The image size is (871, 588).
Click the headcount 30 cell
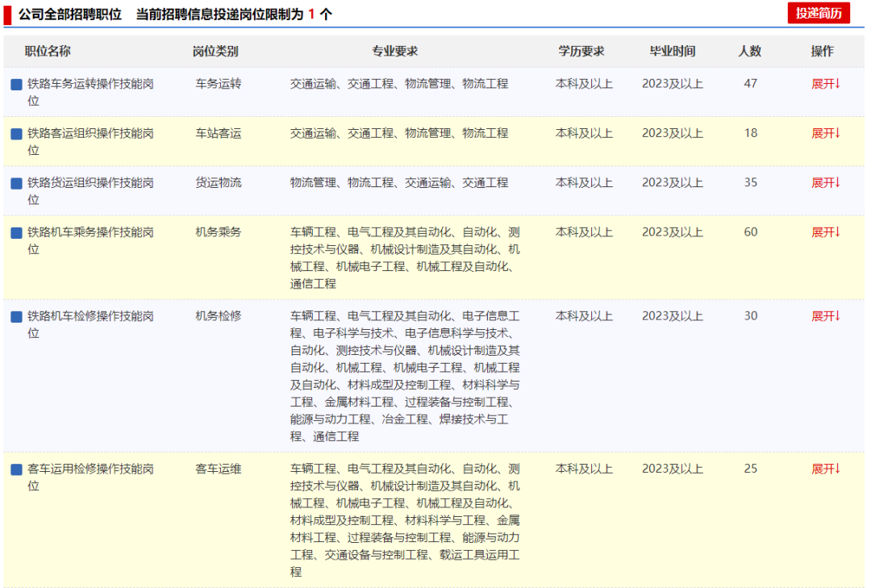coord(751,316)
